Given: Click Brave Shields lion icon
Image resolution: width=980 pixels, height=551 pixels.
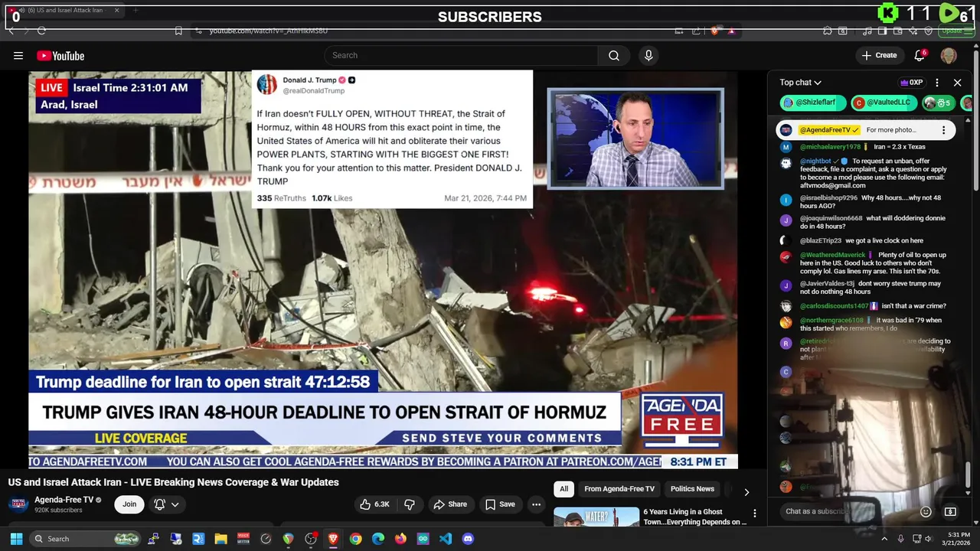Looking at the screenshot, I should 714,31.
